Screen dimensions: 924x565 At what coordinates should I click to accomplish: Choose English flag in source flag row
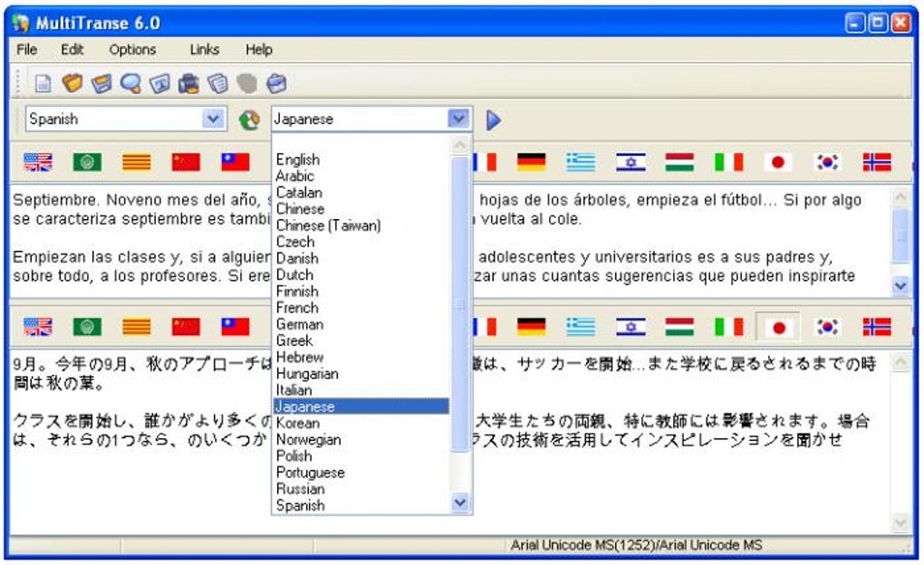tap(38, 161)
